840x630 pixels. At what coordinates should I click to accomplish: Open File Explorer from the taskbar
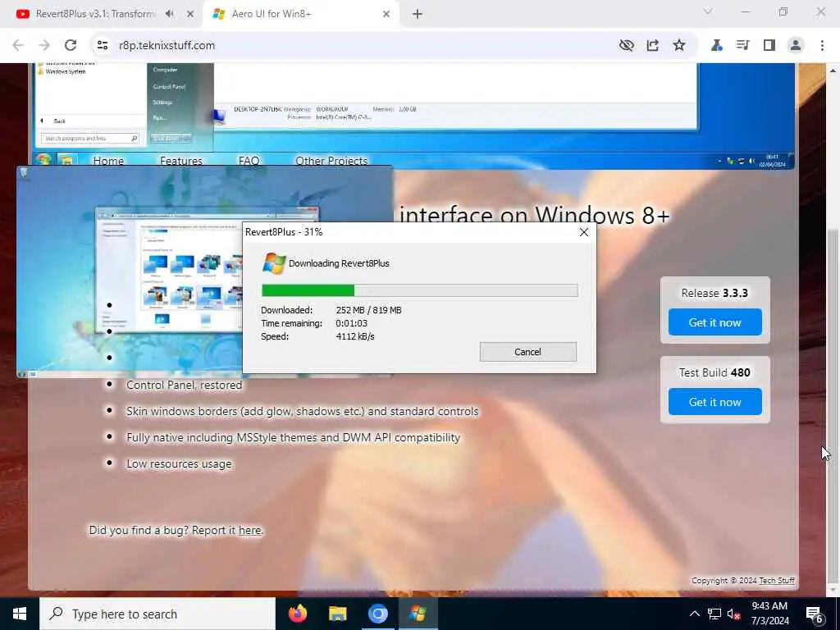click(x=337, y=614)
